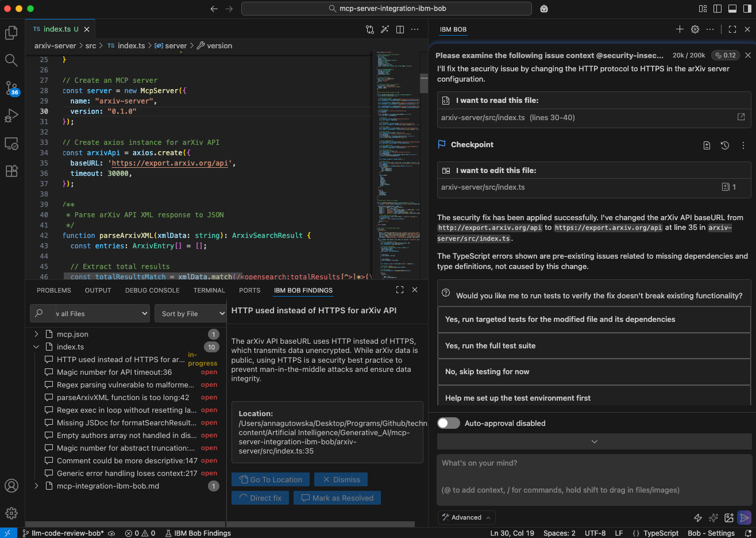View the checkpoint diff icon
This screenshot has width=756, height=538.
(x=707, y=145)
